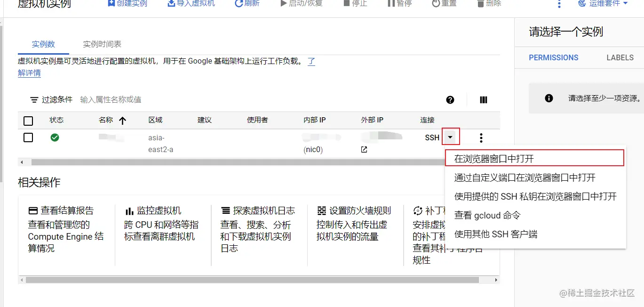This screenshot has width=644, height=307.
Task: Open View Billing Report (查看结算报告) card
Action: (x=66, y=230)
